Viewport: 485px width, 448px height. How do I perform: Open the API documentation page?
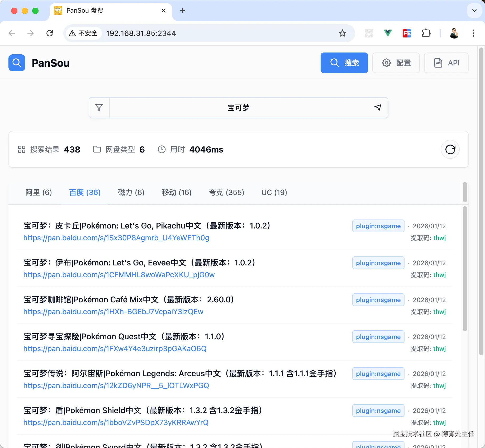click(446, 63)
